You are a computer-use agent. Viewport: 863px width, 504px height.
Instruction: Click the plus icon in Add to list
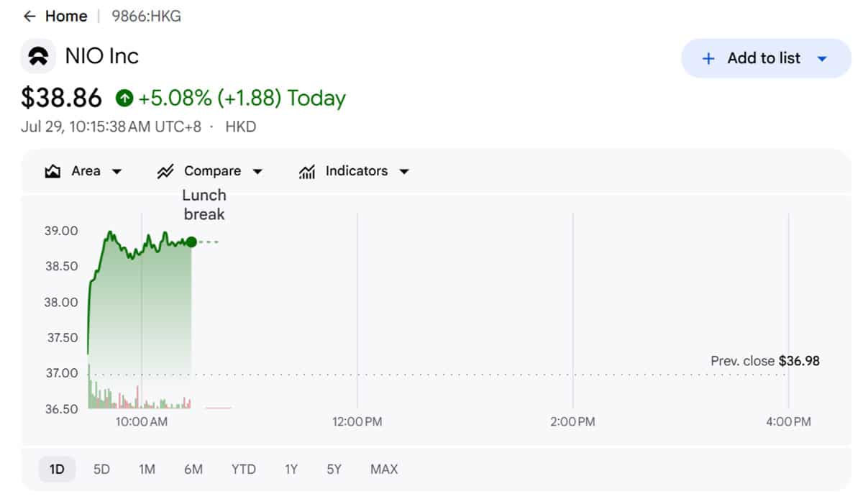click(708, 59)
